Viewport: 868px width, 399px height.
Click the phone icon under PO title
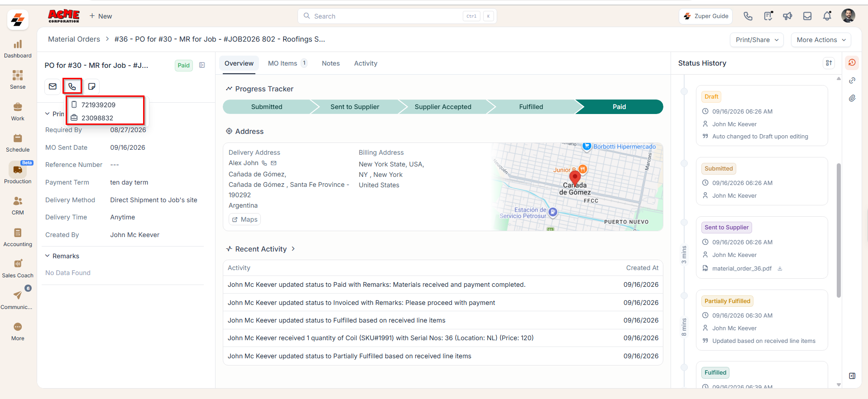point(72,86)
